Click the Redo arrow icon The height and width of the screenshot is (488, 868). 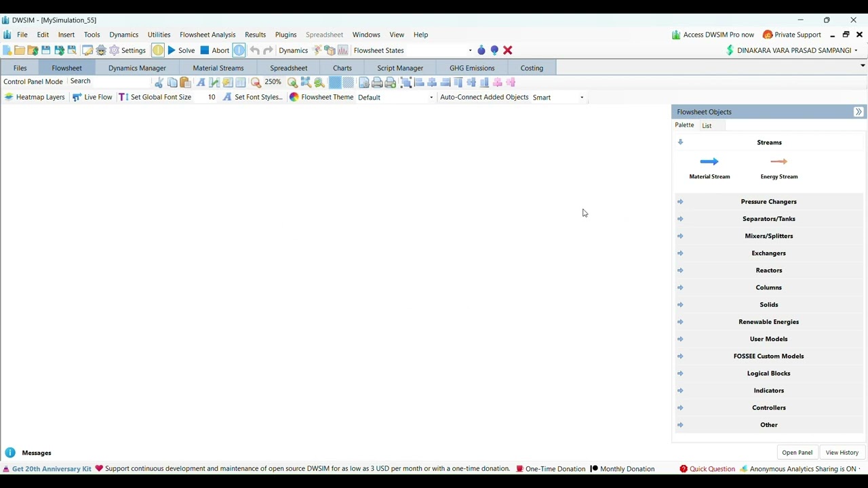(268, 50)
